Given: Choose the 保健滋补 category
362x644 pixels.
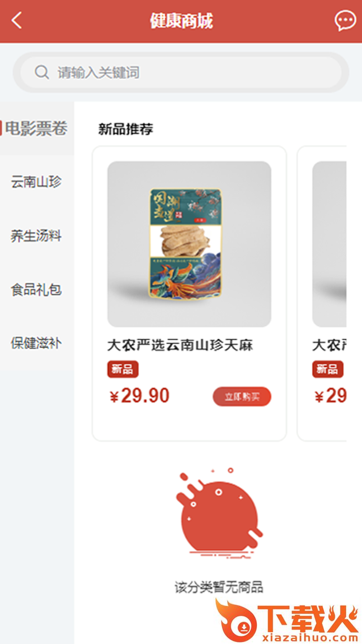Looking at the screenshot, I should coord(37,343).
